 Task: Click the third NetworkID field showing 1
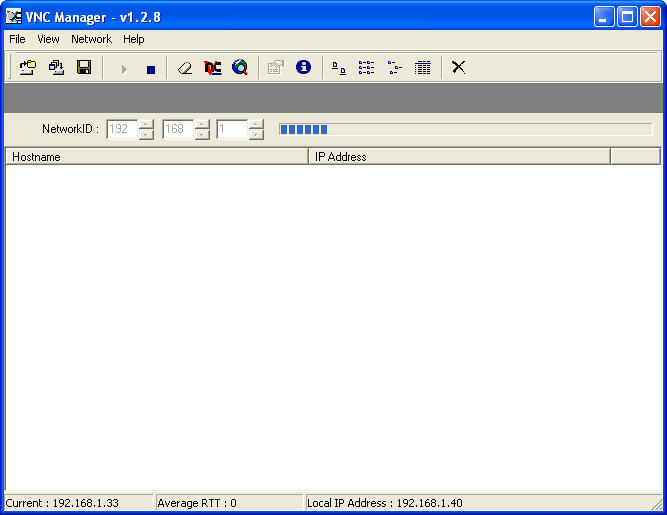pos(232,129)
